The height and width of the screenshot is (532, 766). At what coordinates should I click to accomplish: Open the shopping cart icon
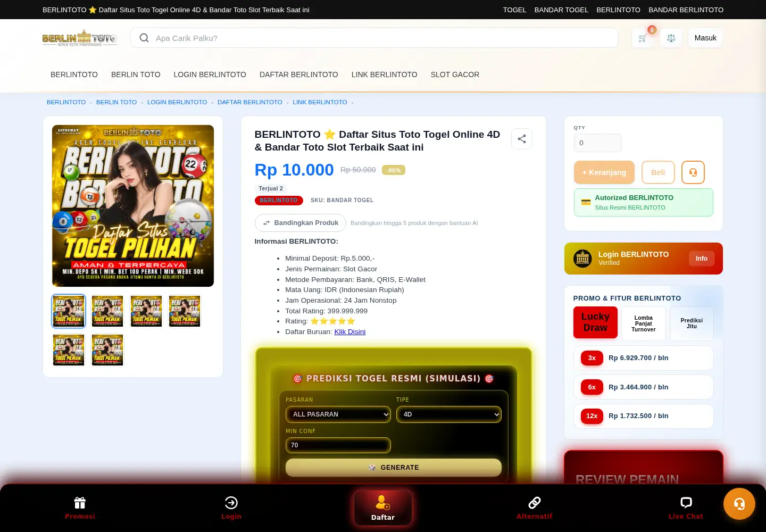tap(643, 38)
